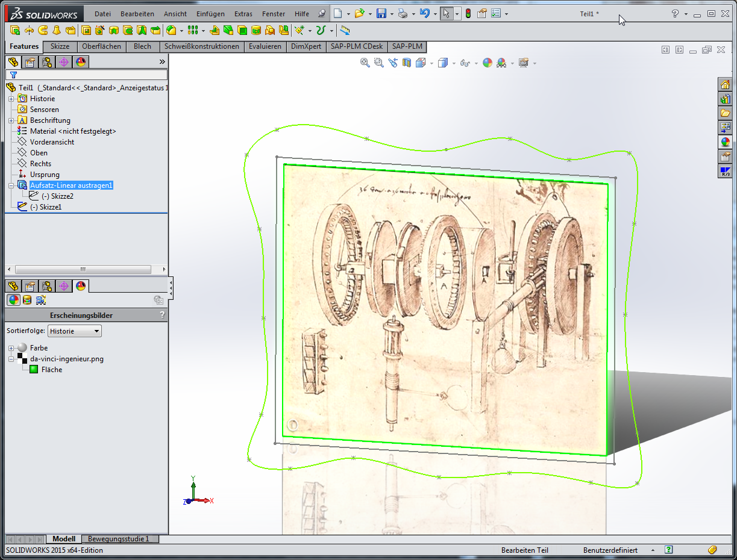The width and height of the screenshot is (737, 560).
Task: Open the Apply Scene icon
Action: [501, 63]
